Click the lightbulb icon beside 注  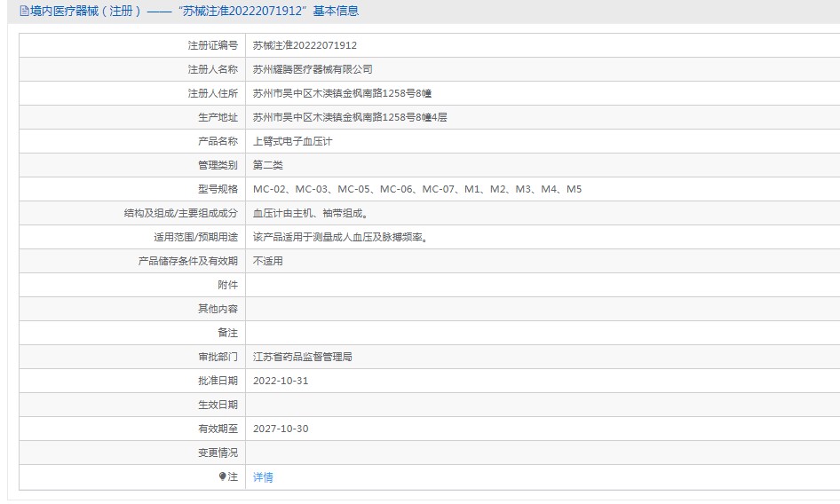click(222, 476)
